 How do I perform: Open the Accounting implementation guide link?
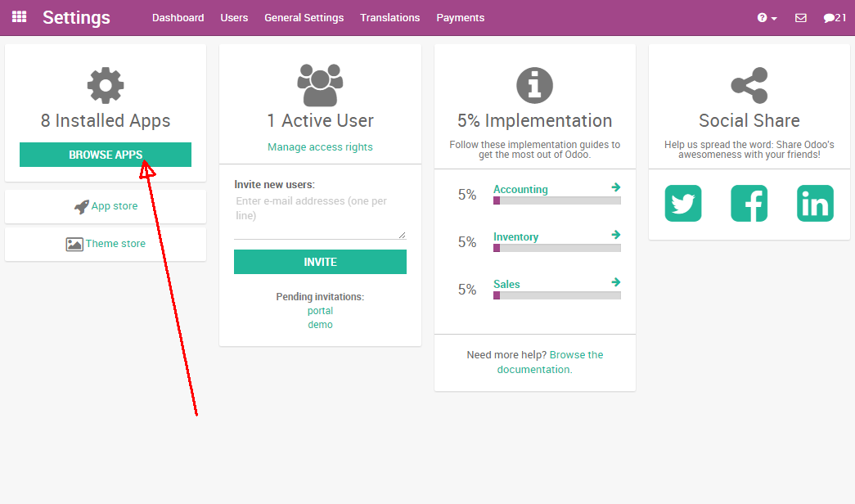coord(520,189)
